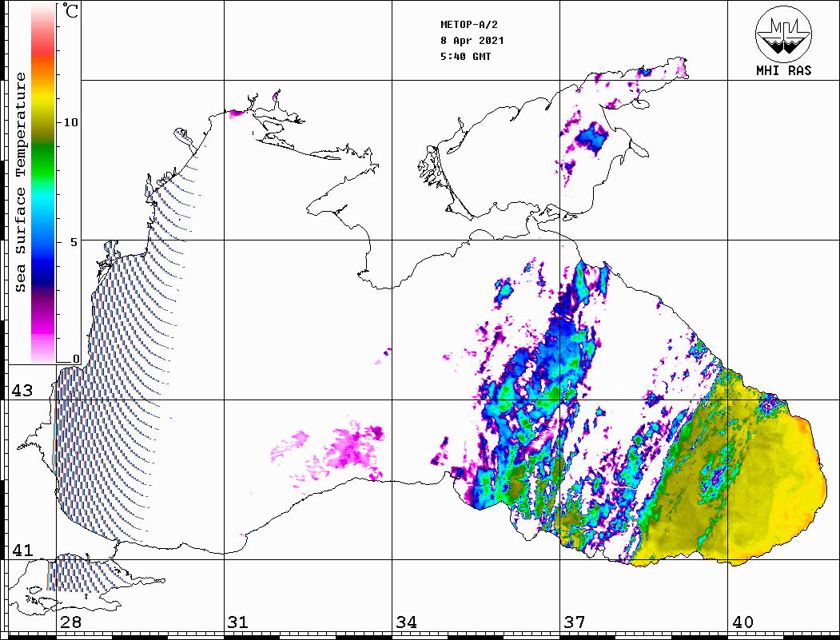The image size is (840, 640).
Task: Click the 0 tick on color scale
Action: coord(76,360)
